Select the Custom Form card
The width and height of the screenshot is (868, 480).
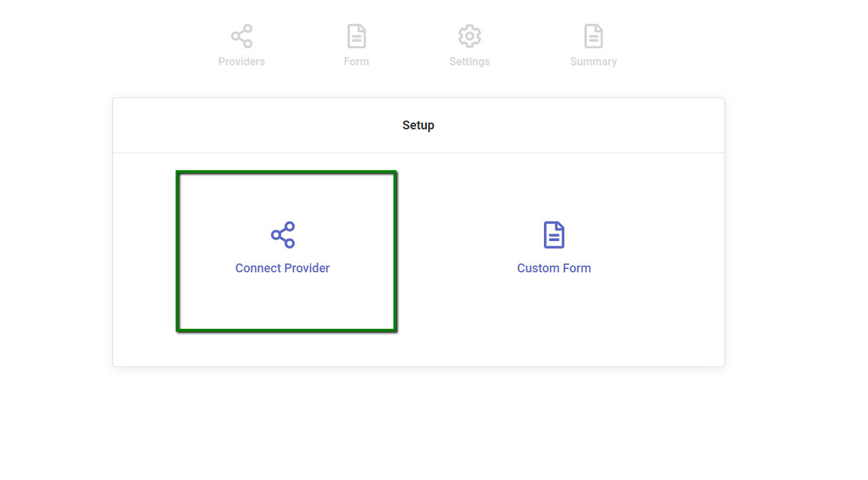pos(554,251)
